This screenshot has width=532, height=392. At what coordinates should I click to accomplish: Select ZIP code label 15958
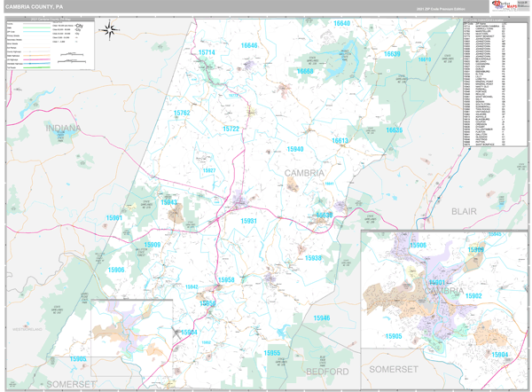tap(226, 279)
